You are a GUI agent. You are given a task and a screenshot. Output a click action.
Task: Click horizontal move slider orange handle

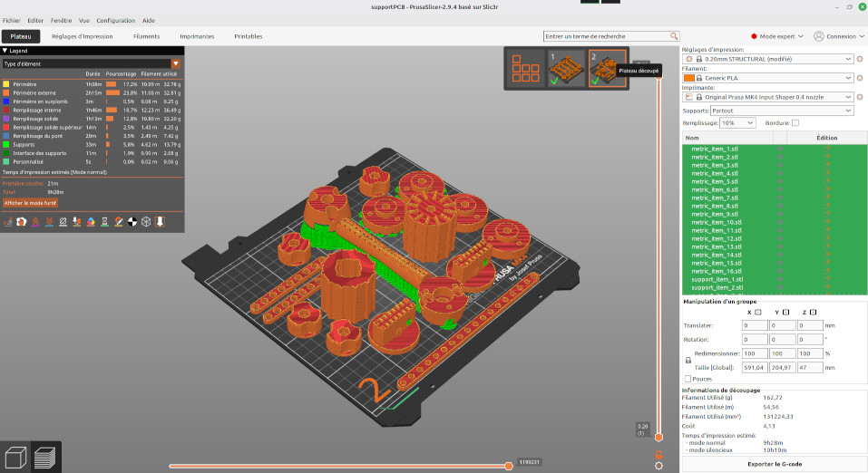tap(509, 466)
